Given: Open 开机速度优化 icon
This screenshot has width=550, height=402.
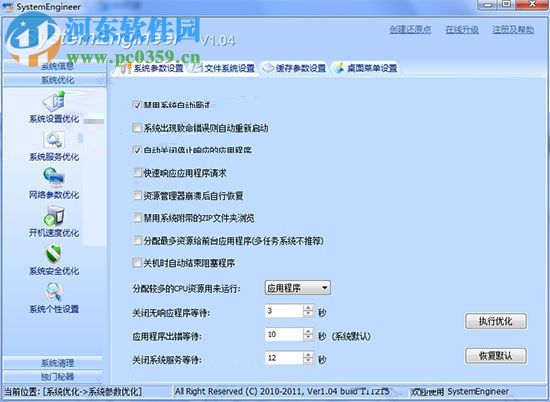Looking at the screenshot, I should coord(54,216).
